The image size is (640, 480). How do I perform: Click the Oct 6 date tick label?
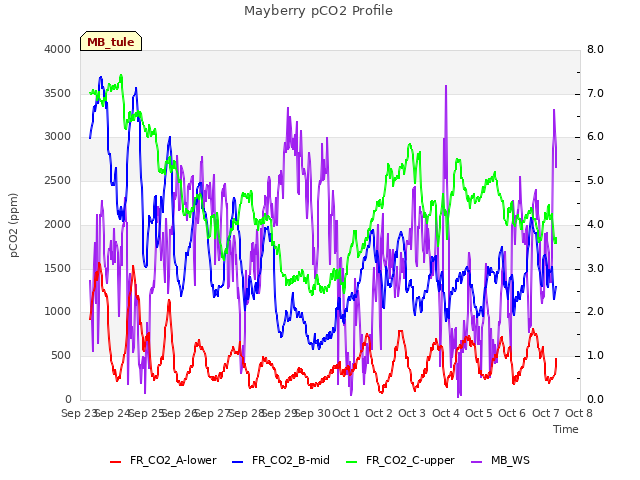coord(512,413)
